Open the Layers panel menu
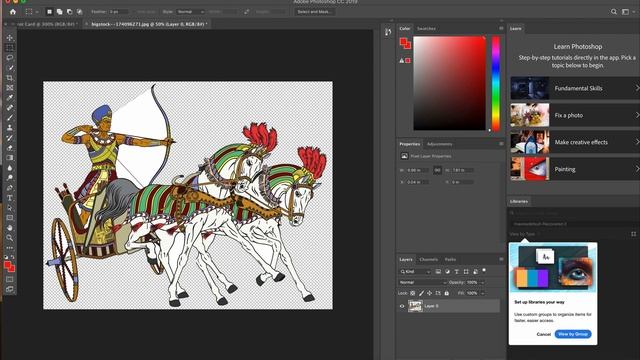The width and height of the screenshot is (640, 360). (501, 259)
